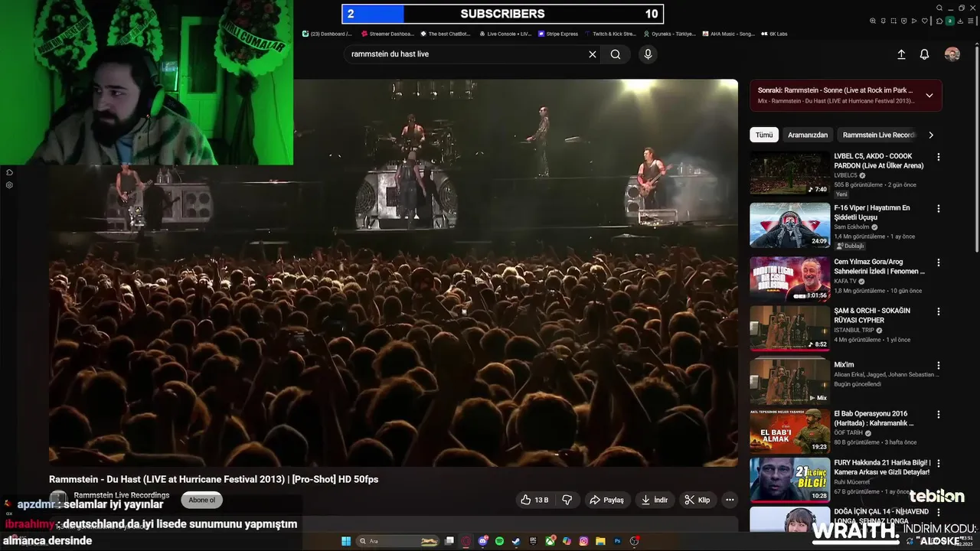Screen dimensions: 980x551
Task: Open ŞAM & ORCHI Sokağın Rüyası title
Action: (x=872, y=315)
